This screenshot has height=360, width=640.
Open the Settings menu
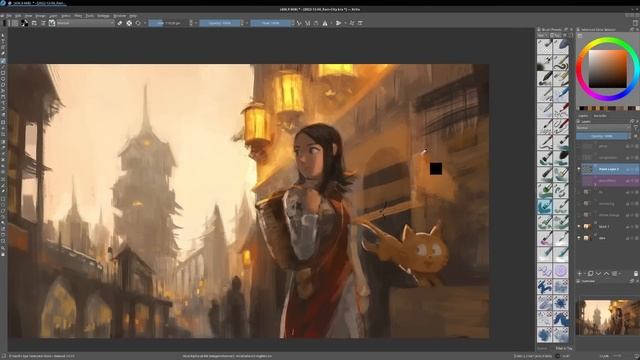pyautogui.click(x=103, y=16)
